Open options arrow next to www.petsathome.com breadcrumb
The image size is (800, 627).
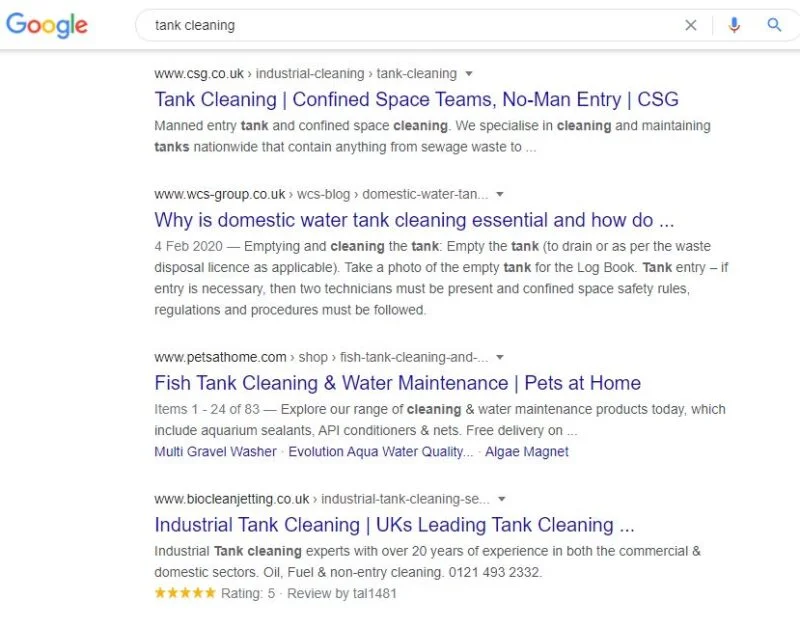(x=499, y=357)
